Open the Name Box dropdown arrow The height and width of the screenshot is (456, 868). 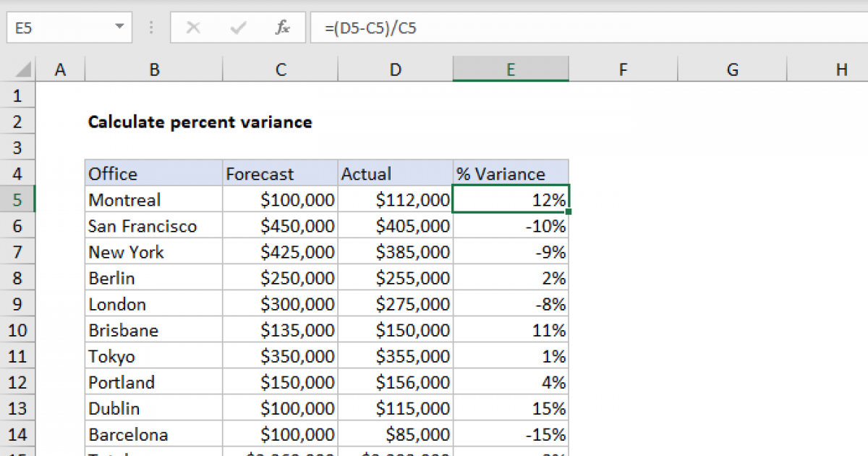click(x=119, y=28)
